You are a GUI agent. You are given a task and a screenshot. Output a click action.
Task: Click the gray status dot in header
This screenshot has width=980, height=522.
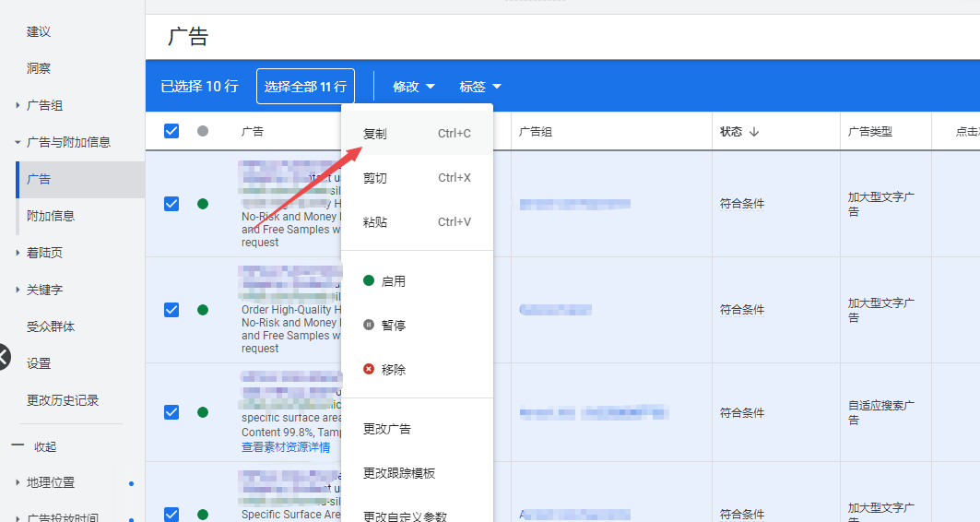203,131
